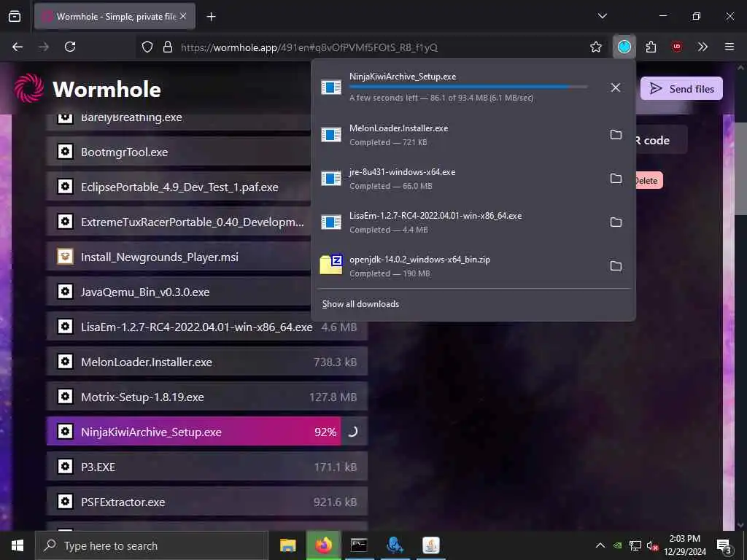
Task: Download JavaQemu_Bin_v0.3.0.exe
Action: 179,292
